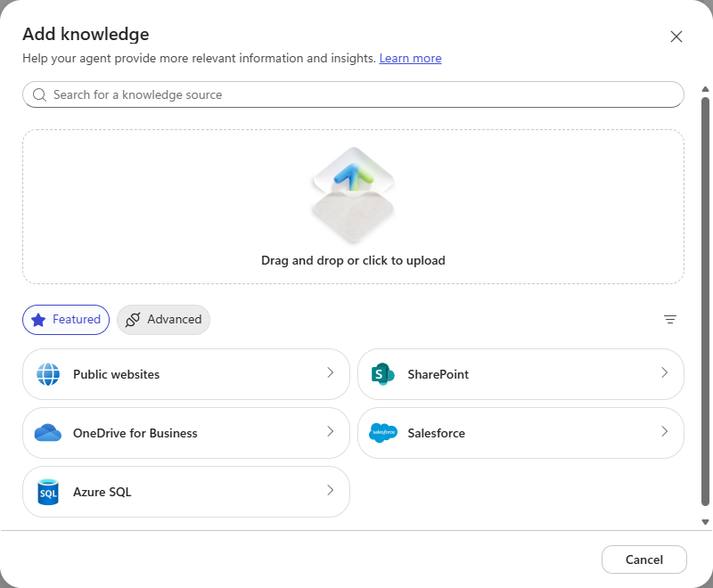Expand SharePoint chevron arrow
Viewport: 713px width, 588px height.
tap(665, 372)
